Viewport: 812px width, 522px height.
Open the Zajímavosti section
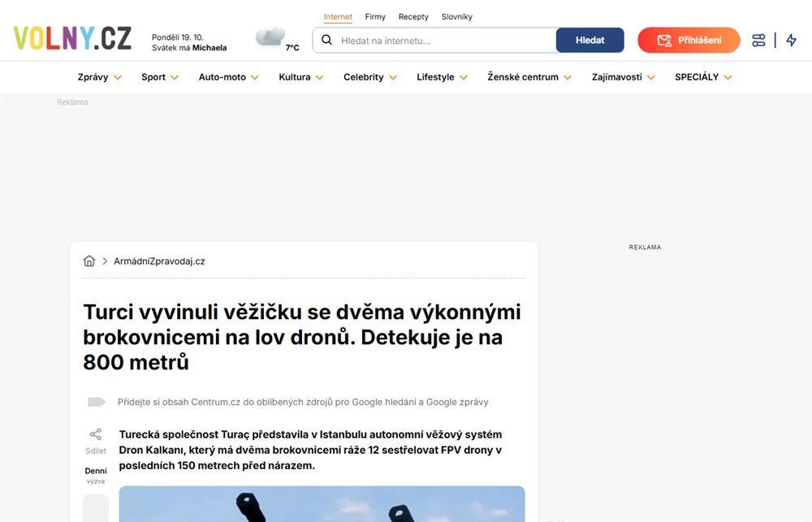pos(617,77)
